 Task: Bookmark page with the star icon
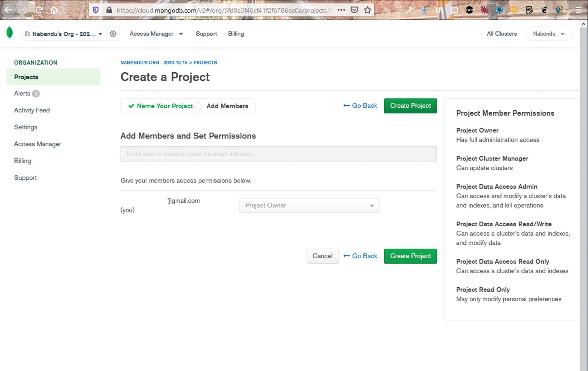(368, 10)
